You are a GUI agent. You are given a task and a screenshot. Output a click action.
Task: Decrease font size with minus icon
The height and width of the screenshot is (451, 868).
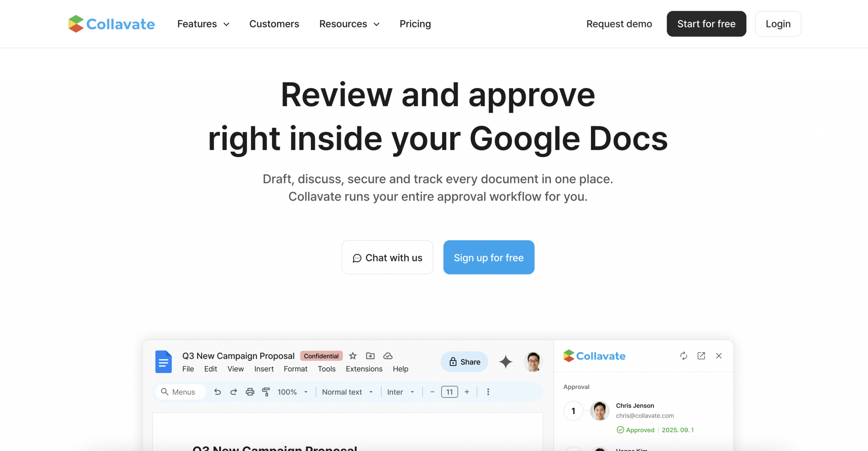tap(432, 392)
